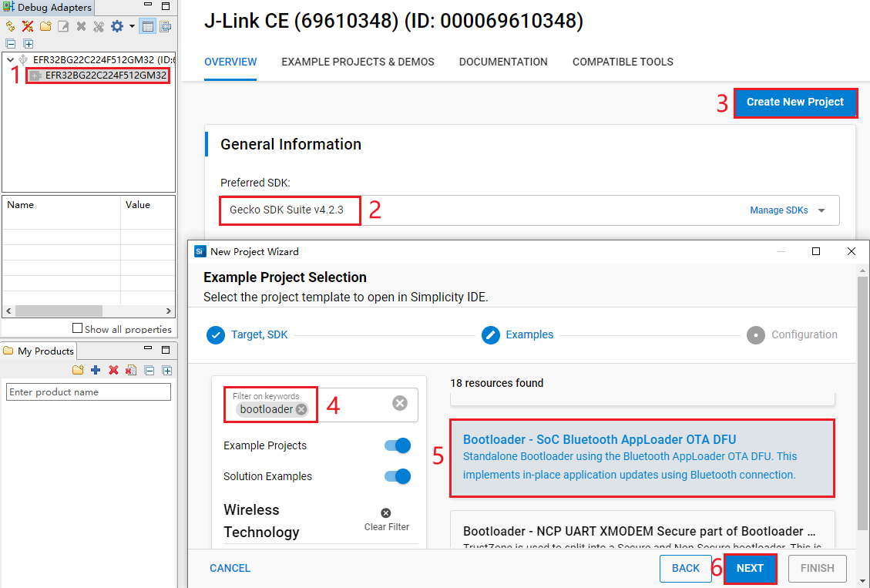Screen dimensions: 870x588
Task: Collapse the EFR32BG22C224F512GM32 adapter tree node
Action: [10, 59]
